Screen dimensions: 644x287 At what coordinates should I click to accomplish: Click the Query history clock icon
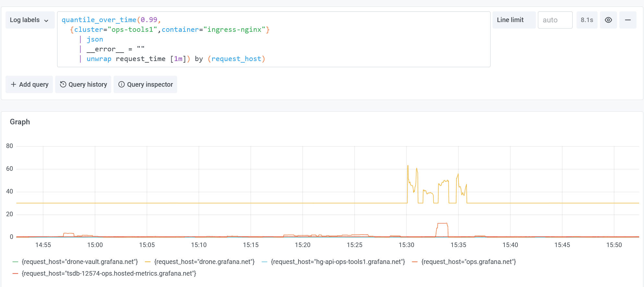click(63, 84)
